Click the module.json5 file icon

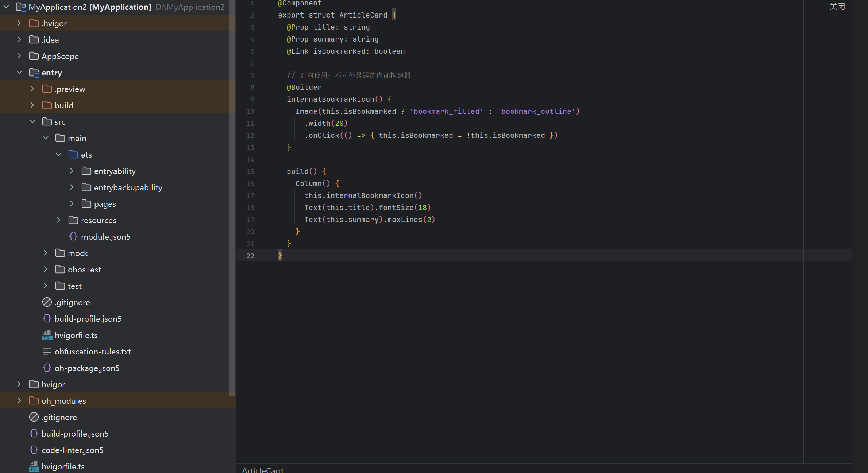click(73, 237)
